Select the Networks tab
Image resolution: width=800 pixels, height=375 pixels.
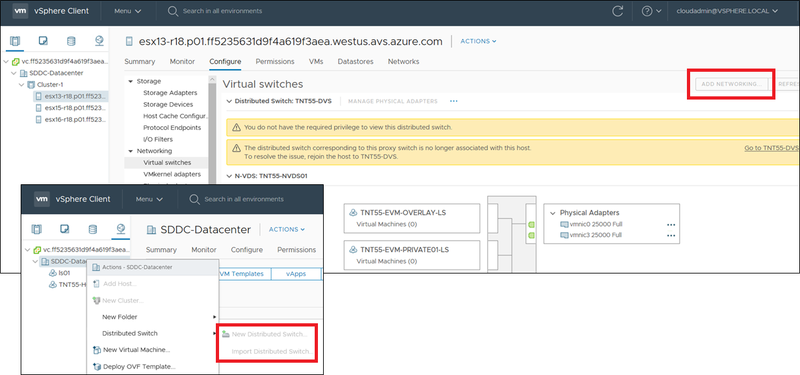pos(404,61)
